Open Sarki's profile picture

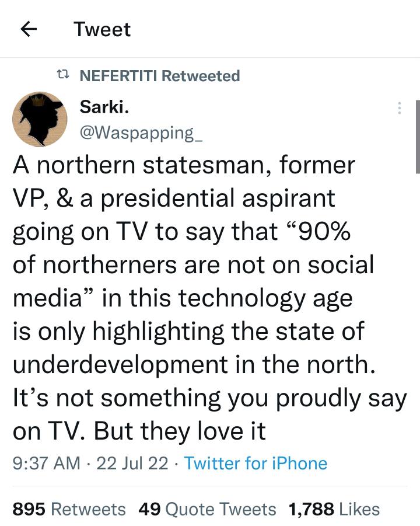[40, 119]
